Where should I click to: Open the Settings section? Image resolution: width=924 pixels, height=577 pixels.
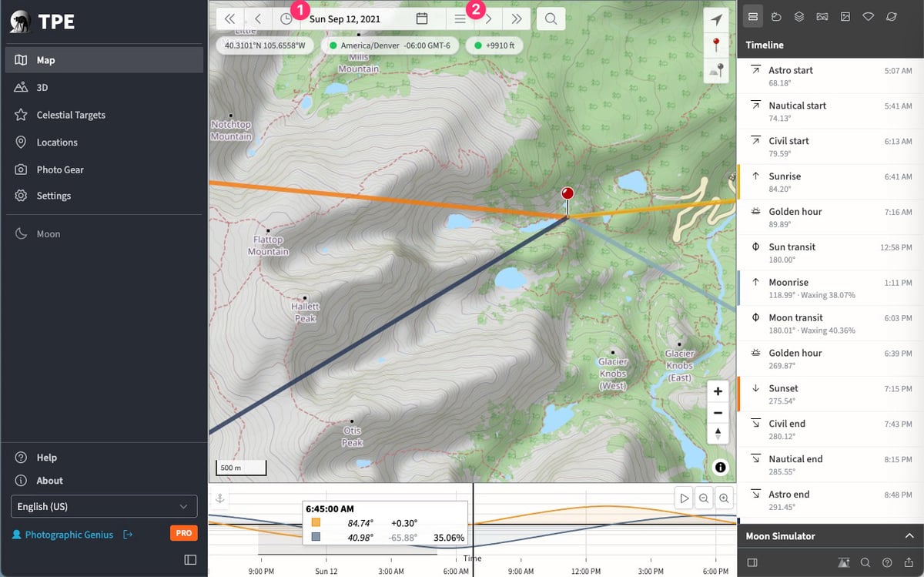(104, 196)
